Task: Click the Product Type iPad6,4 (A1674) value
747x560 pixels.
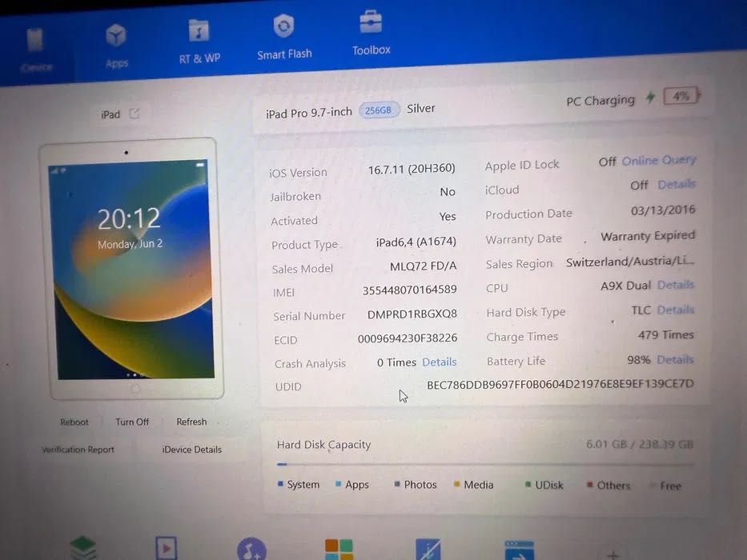Action: point(416,242)
